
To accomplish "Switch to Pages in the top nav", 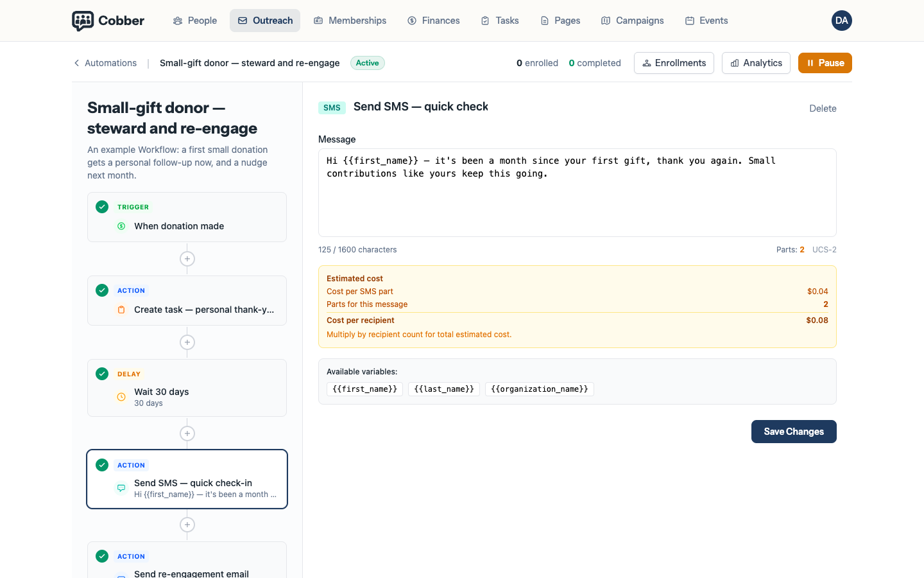I will [x=560, y=21].
